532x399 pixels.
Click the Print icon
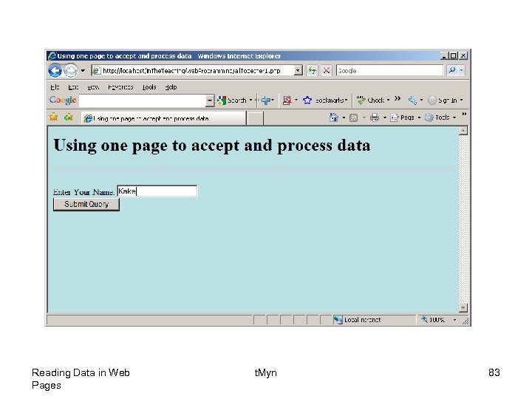[374, 117]
